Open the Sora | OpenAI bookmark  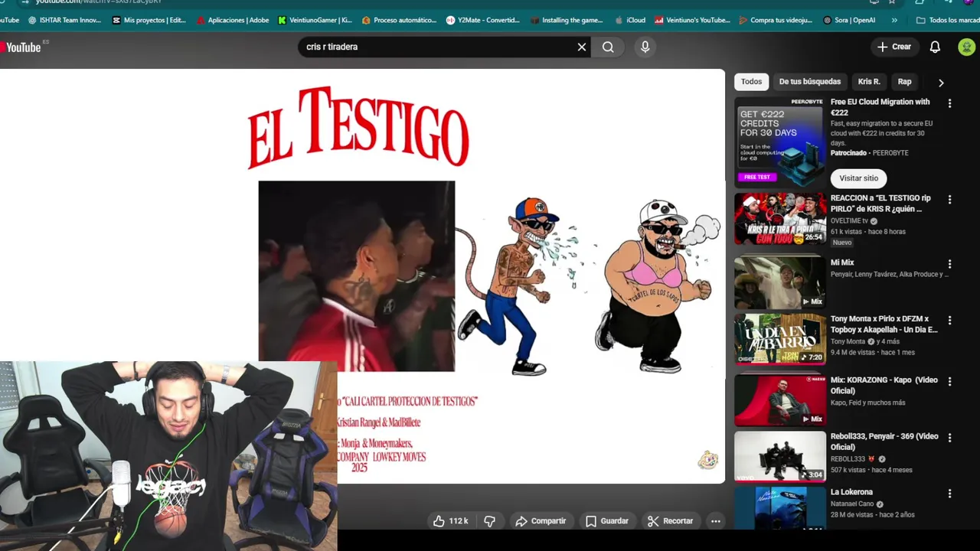coord(849,20)
